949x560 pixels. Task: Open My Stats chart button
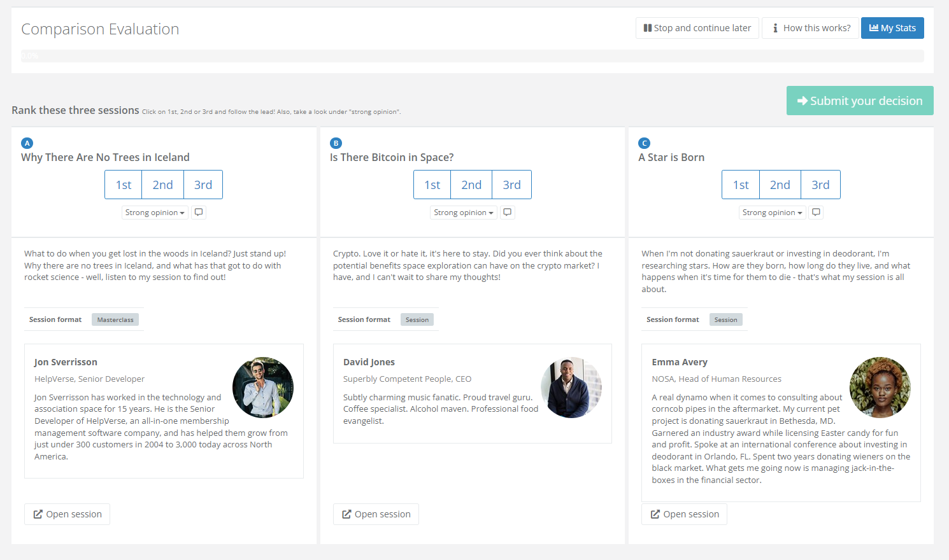tap(892, 28)
